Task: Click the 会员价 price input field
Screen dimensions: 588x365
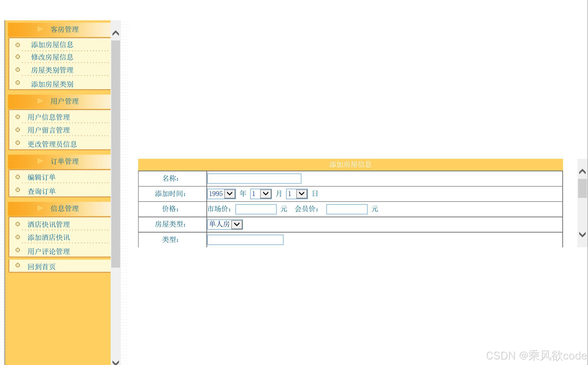Action: click(x=347, y=209)
